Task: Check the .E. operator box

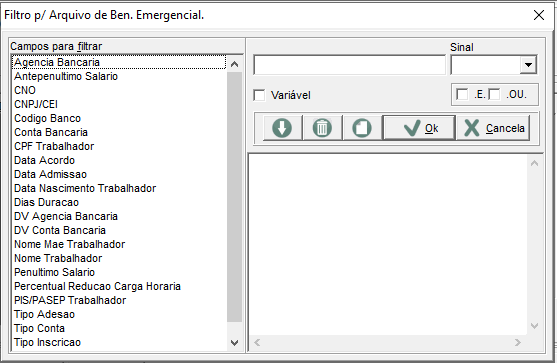Action: (462, 94)
